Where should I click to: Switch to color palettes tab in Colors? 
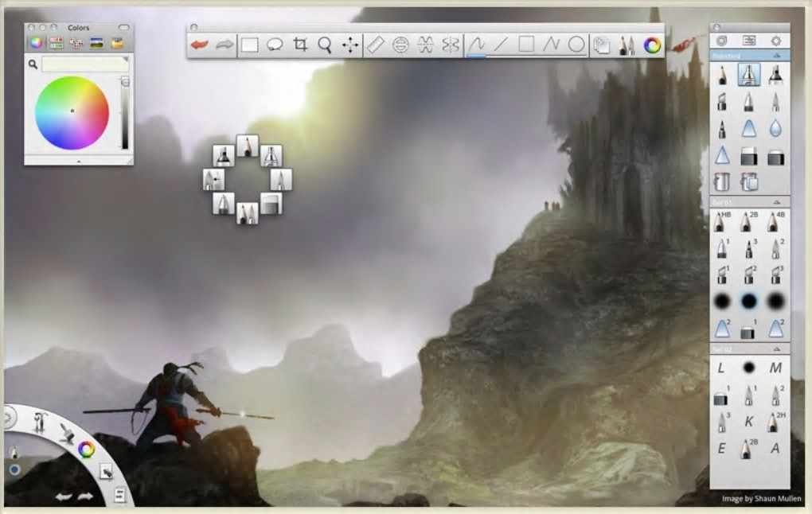pos(76,43)
